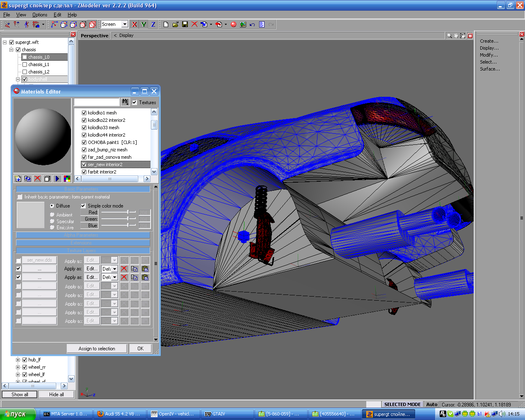The image size is (525, 420).
Task: Uncheck the Textures checkbox
Action: [135, 103]
